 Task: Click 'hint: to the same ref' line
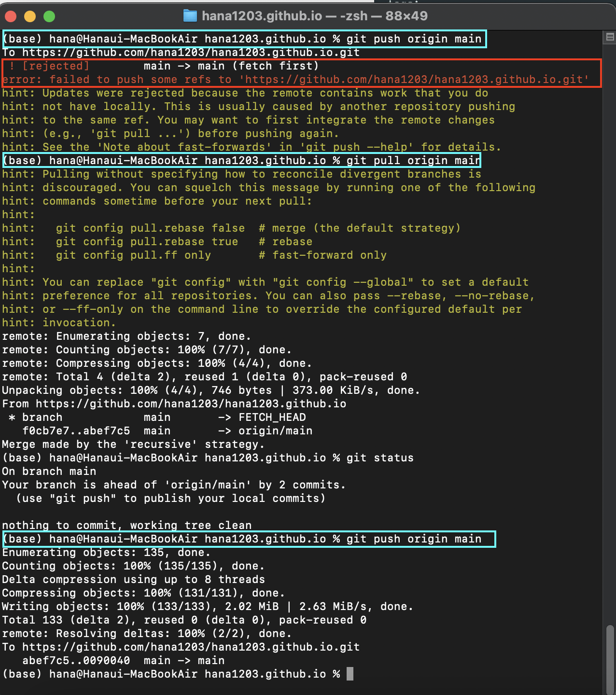tap(249, 120)
